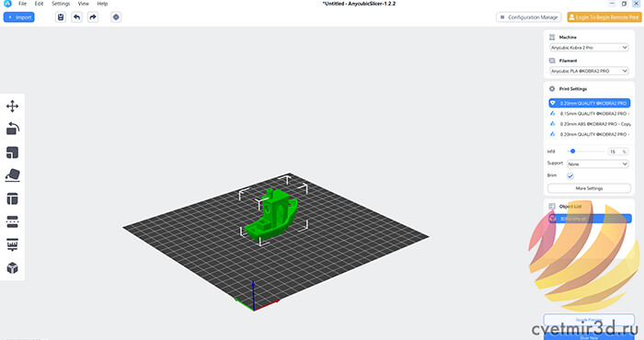Open the View menu
Screen dimensions: 644x340
pos(84,4)
